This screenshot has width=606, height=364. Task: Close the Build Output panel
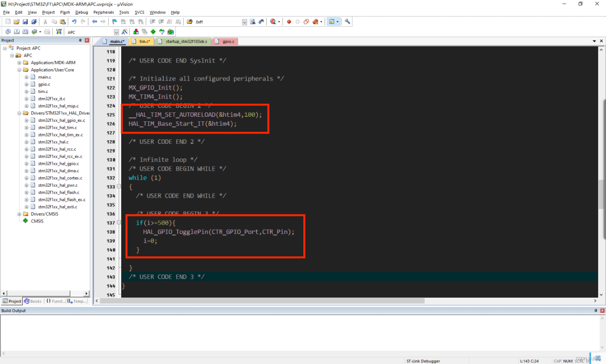602,311
